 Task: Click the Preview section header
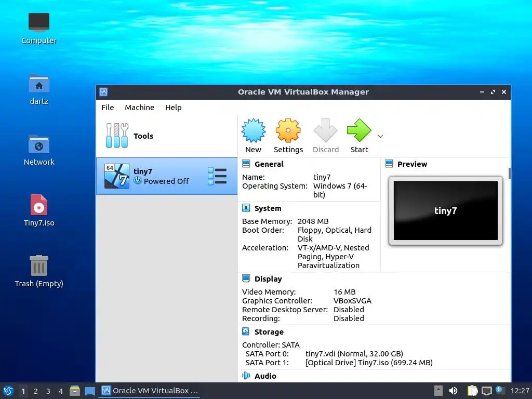pos(412,164)
